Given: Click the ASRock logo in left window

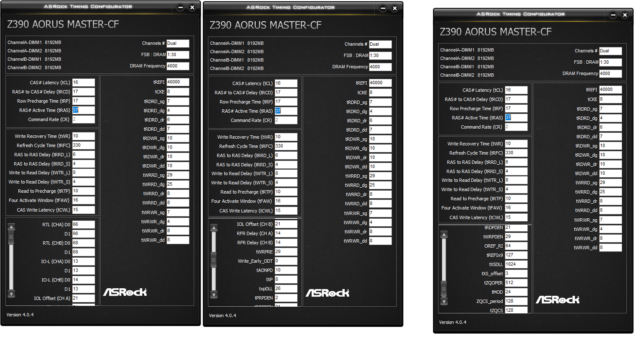Looking at the screenshot, I should 125,292.
